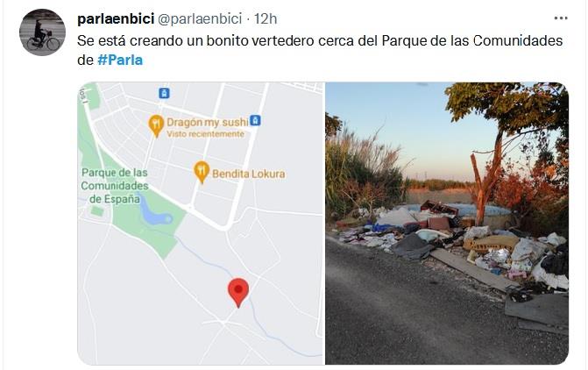Image resolution: width=588 pixels, height=370 pixels.
Task: Open the parlaenbici display name link
Action: click(x=116, y=18)
